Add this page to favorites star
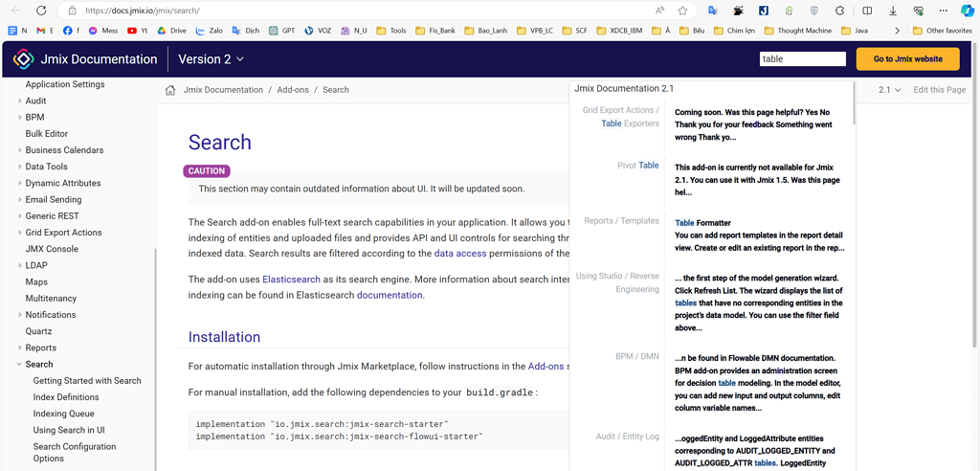Screen dimensions: 980x471 tap(683, 11)
